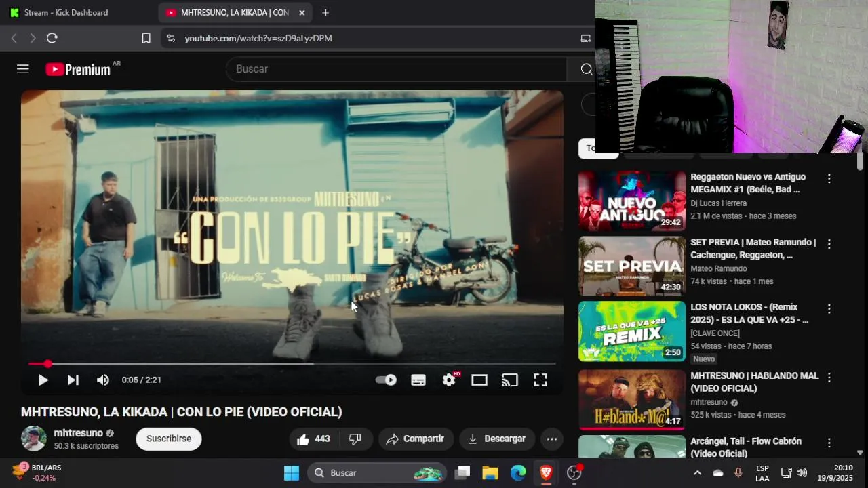The width and height of the screenshot is (868, 488).
Task: Dislike the video
Action: pyautogui.click(x=355, y=439)
